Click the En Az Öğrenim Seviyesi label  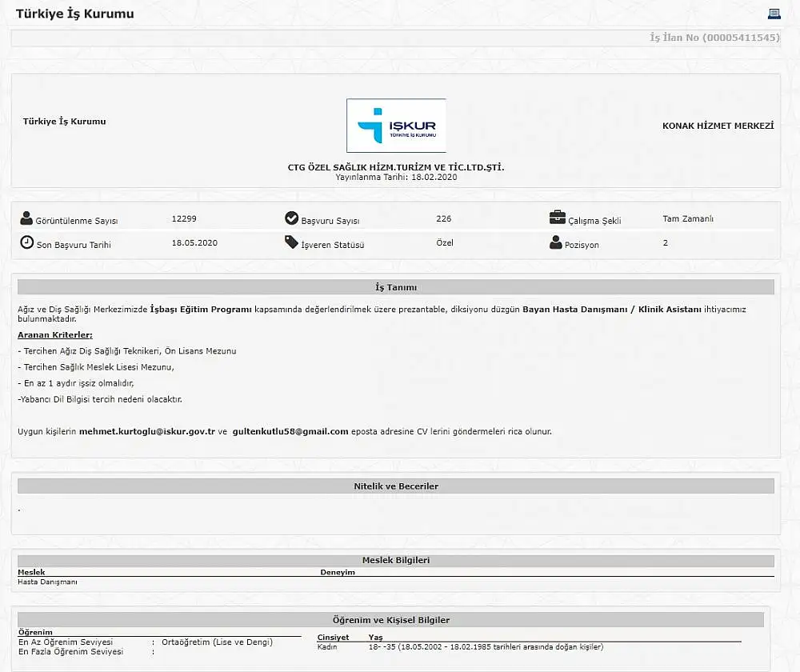coord(66,642)
